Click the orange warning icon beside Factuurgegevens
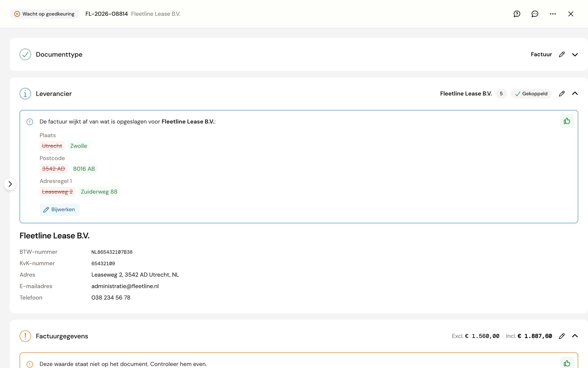The width and height of the screenshot is (588, 368). coord(25,336)
